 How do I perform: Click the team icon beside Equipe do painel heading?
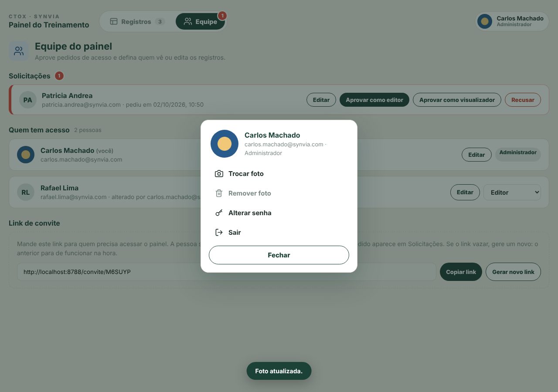coord(19,51)
